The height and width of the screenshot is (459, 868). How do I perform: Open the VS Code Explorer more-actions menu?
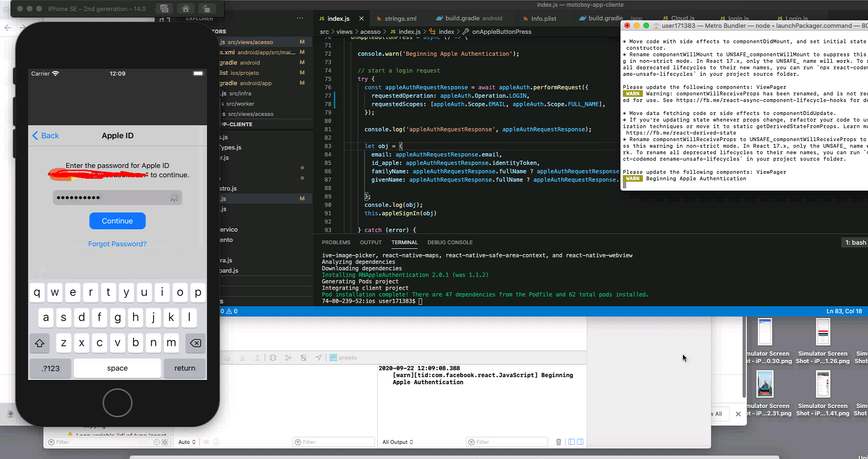(x=300, y=19)
